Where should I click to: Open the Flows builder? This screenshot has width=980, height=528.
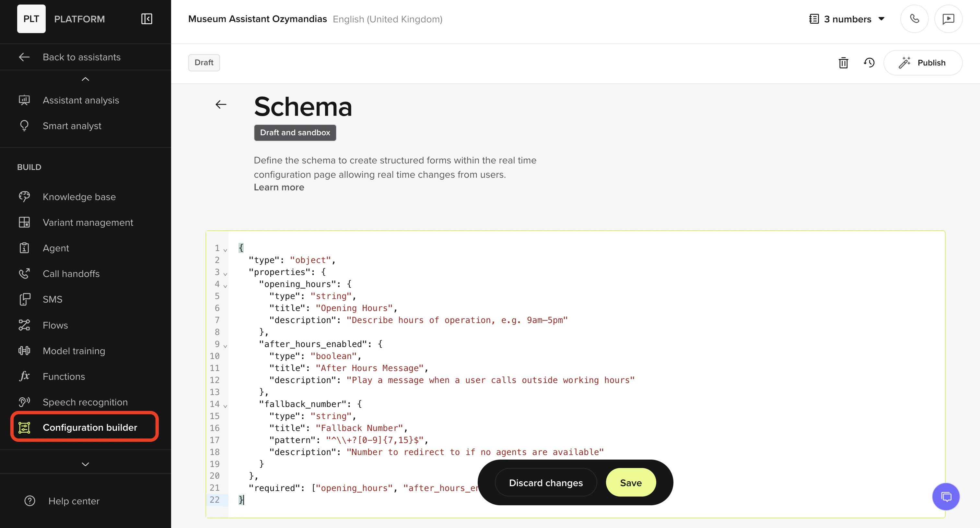point(55,325)
